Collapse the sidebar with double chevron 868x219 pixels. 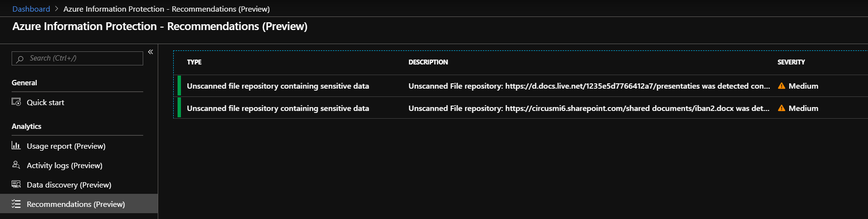pyautogui.click(x=150, y=52)
